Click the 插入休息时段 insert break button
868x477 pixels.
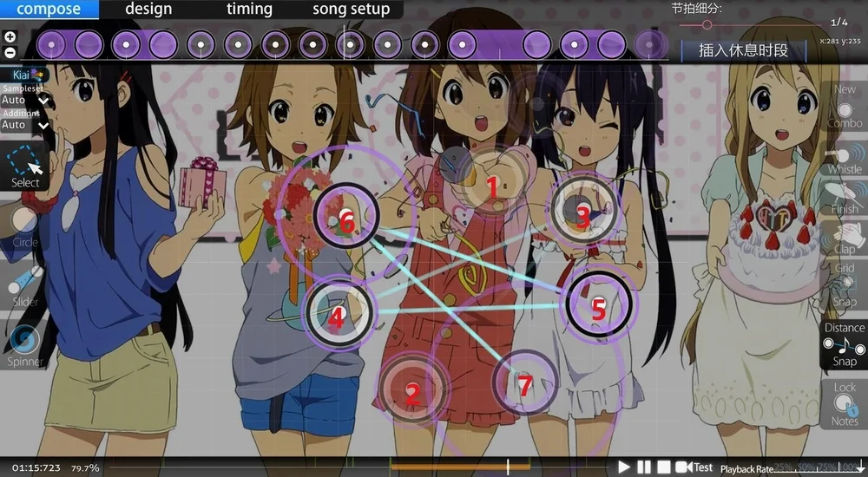tap(743, 51)
